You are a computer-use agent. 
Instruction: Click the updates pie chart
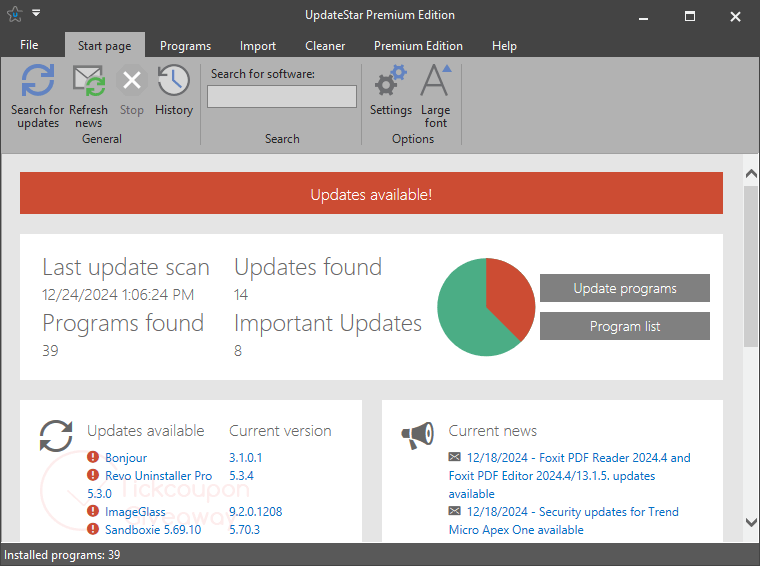(486, 307)
